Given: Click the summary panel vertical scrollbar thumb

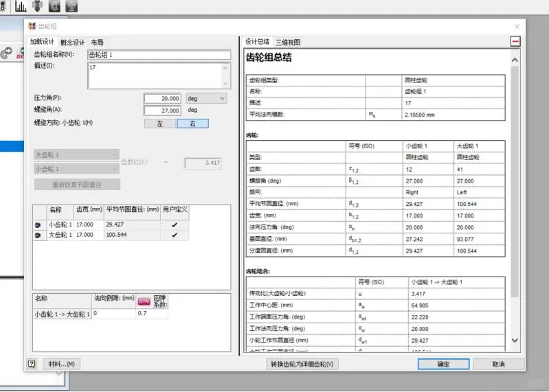Looking at the screenshot, I should click(x=515, y=182).
